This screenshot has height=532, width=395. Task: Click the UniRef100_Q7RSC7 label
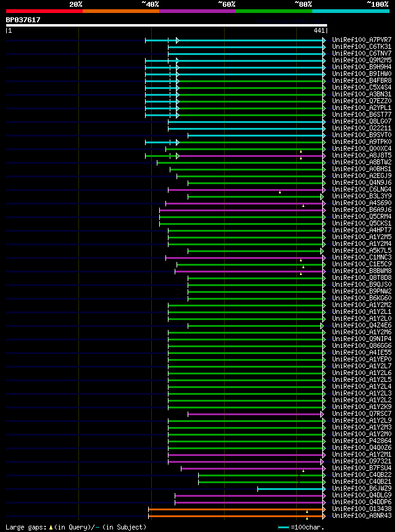pyautogui.click(x=362, y=413)
